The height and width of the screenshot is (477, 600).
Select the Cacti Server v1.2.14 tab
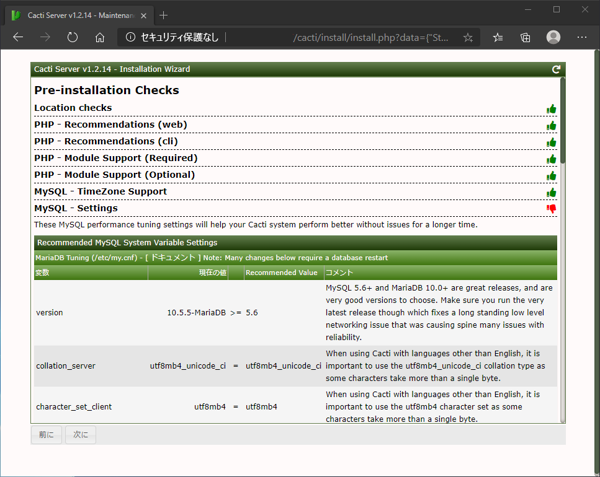pos(80,15)
